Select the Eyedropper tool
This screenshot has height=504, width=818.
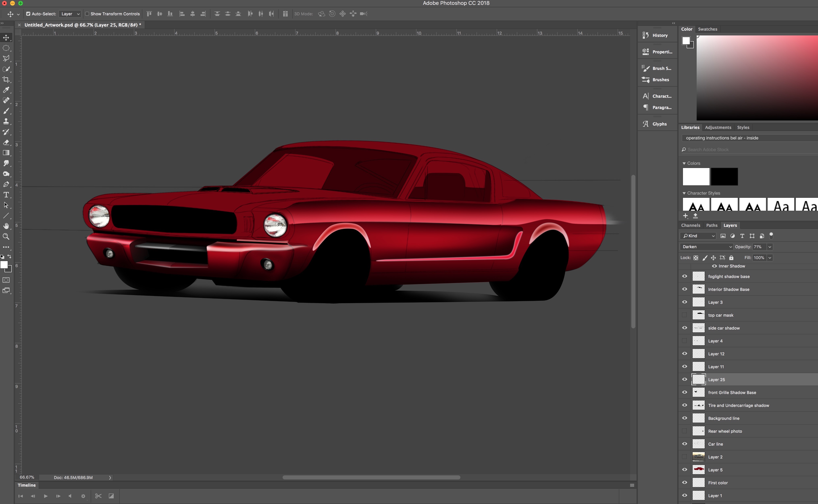(x=6, y=90)
